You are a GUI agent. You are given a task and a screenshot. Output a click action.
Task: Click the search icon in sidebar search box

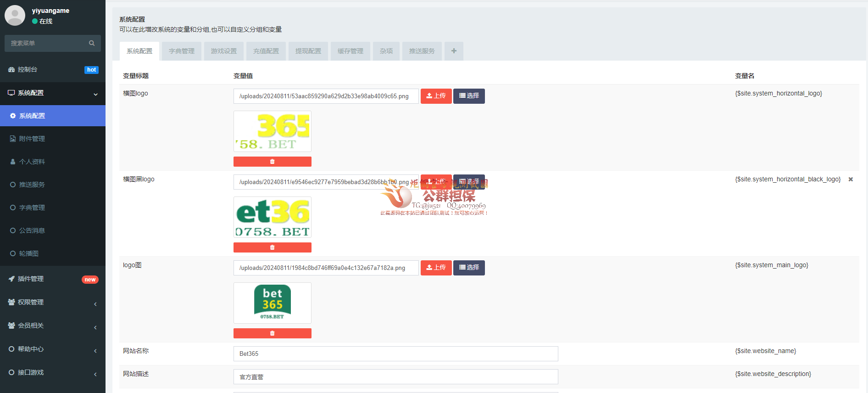click(92, 43)
